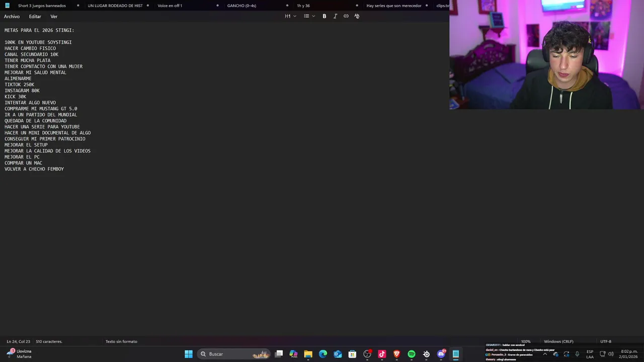The width and height of the screenshot is (644, 362).
Task: Click line 'METAS PARA EL 2026 STINGI:'
Action: point(39,30)
